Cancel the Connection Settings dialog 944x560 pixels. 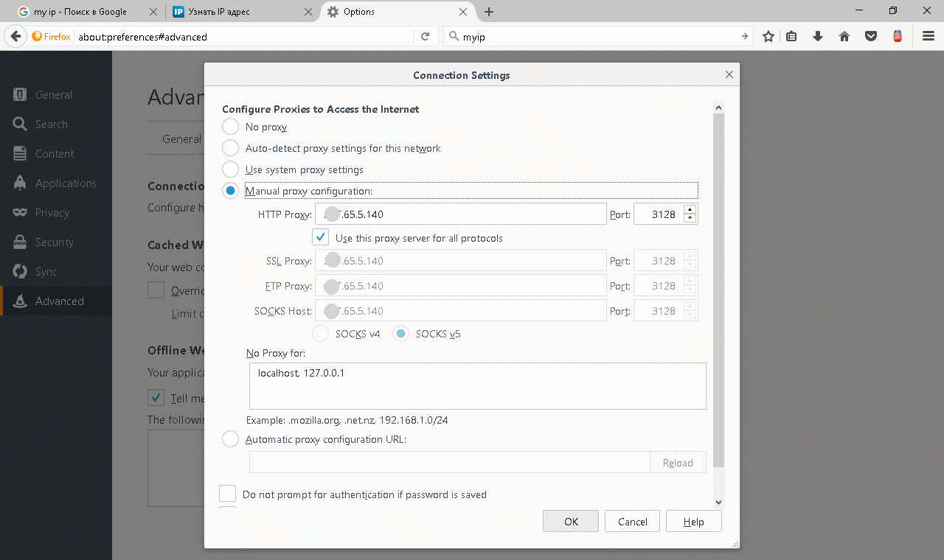(632, 521)
